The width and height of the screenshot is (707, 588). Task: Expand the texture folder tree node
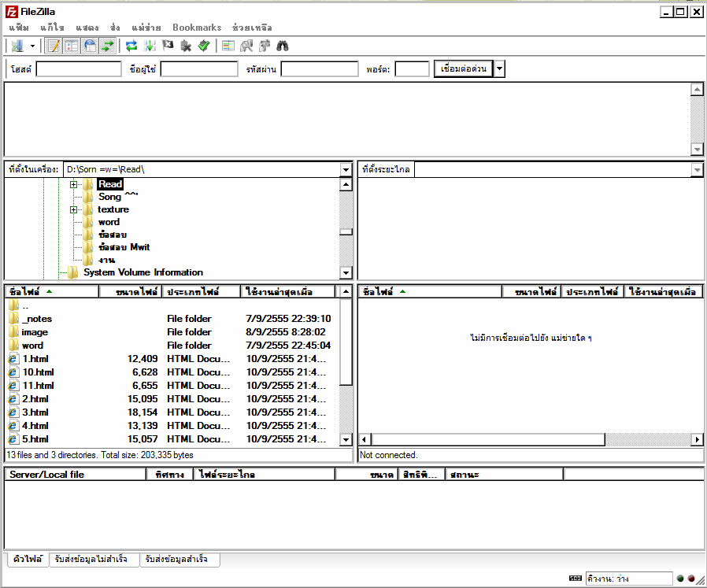point(73,209)
